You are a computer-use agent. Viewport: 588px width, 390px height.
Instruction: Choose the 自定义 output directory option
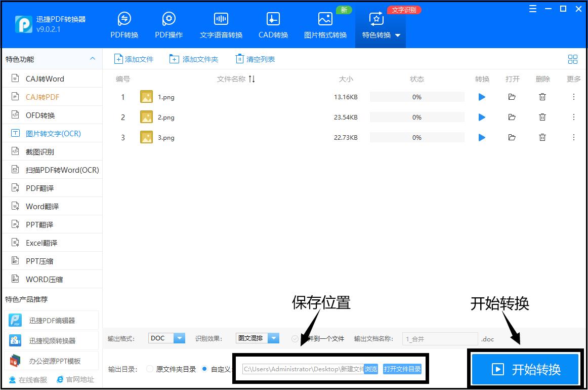coord(205,369)
